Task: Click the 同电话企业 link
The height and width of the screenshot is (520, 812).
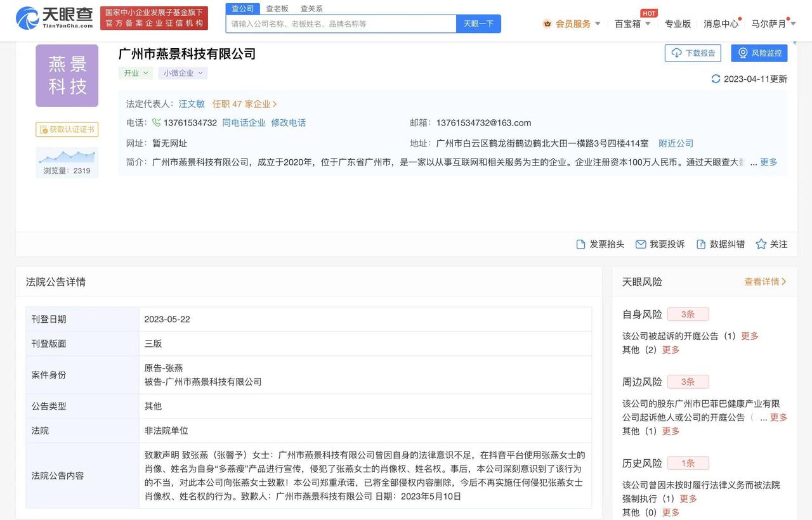Action: click(244, 123)
